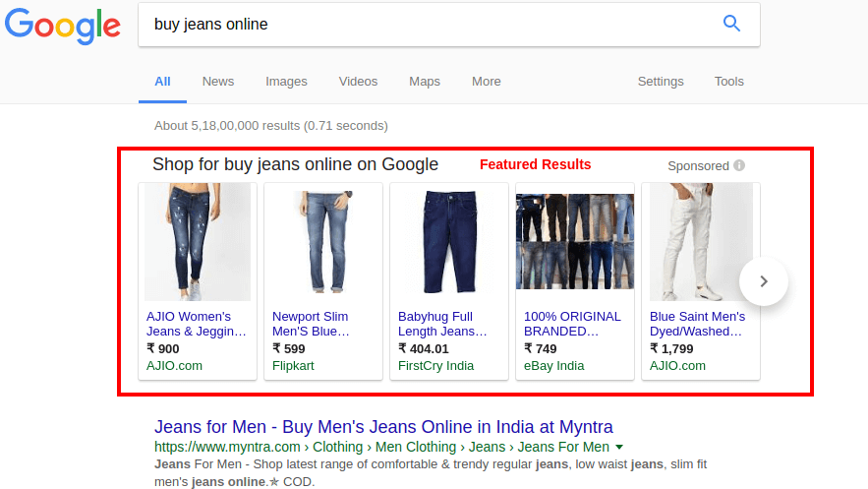Click the eBay India seller name
Image resolution: width=868 pixels, height=489 pixels.
[554, 366]
